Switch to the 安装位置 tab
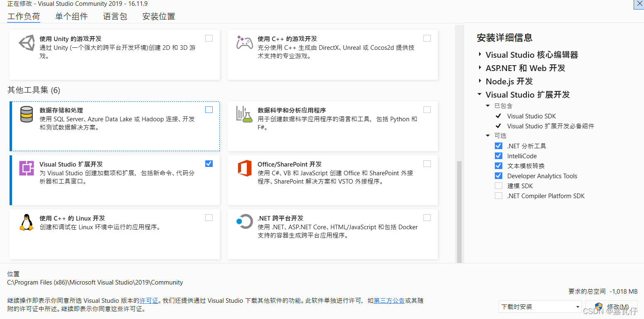 coord(159,17)
